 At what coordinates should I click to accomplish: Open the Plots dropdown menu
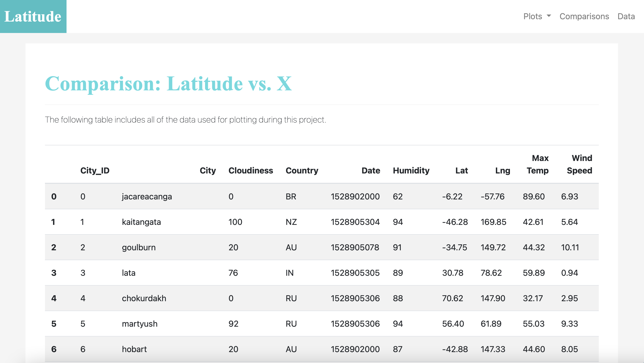click(533, 16)
